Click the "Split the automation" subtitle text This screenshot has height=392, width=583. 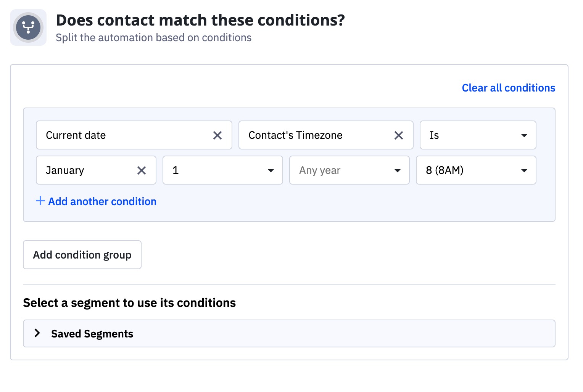(153, 38)
